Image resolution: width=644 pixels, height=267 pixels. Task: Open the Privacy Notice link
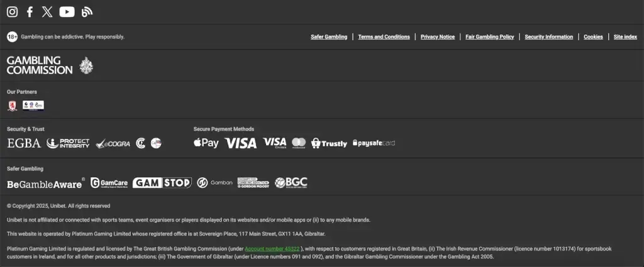(438, 37)
